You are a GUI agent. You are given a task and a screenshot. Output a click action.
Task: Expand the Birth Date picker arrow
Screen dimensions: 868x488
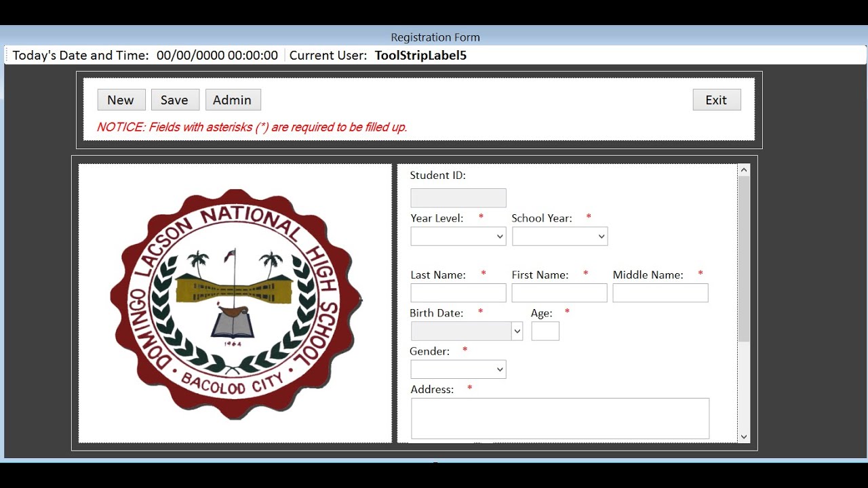coord(517,331)
